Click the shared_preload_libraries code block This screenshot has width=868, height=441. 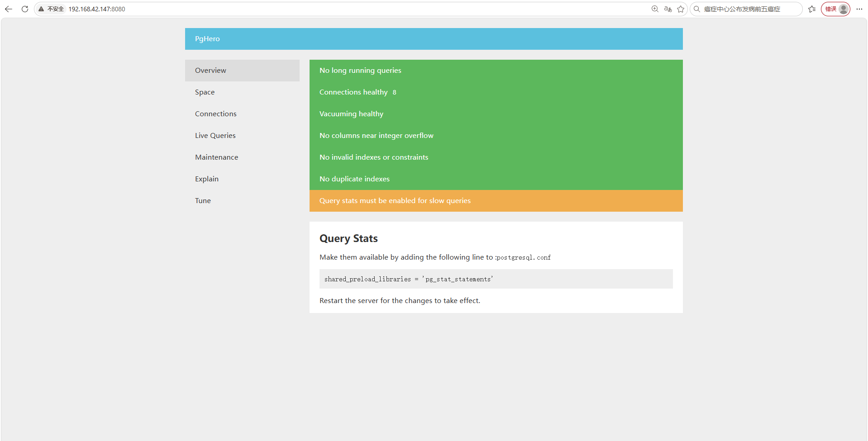pyautogui.click(x=496, y=279)
